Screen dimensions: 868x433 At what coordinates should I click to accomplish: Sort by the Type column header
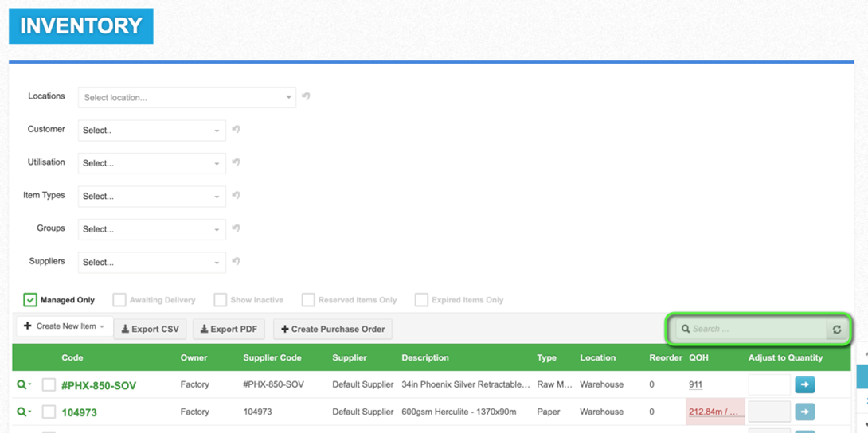click(x=546, y=358)
